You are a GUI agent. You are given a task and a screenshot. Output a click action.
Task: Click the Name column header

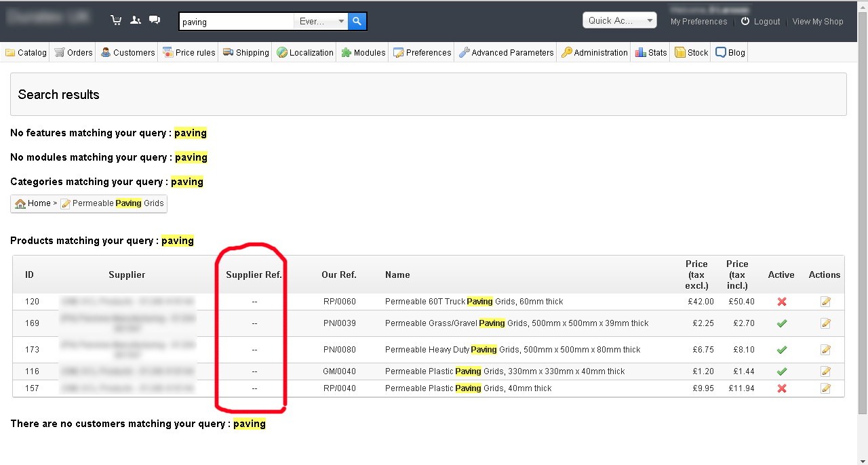tap(397, 275)
